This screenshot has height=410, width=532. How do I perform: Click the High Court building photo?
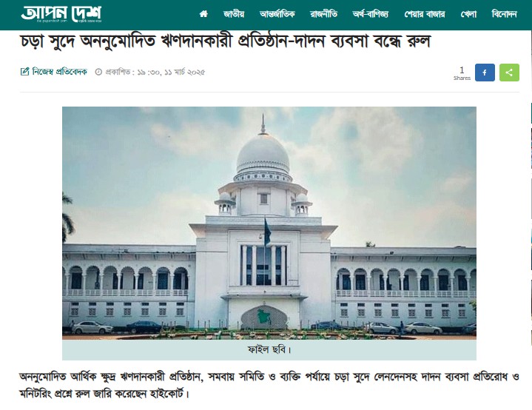269,223
